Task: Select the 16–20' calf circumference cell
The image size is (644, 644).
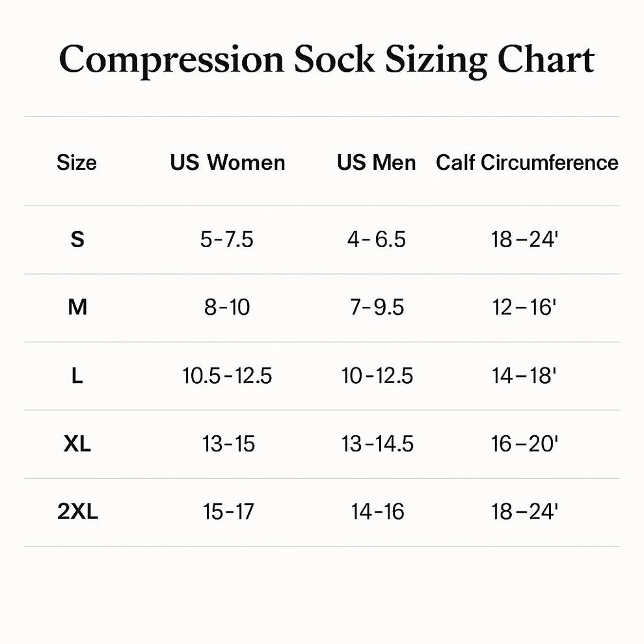Action: [x=525, y=444]
